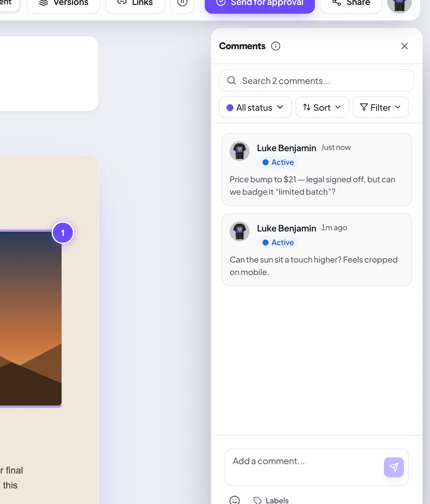Click the Share button
430x504 pixels.
click(x=351, y=4)
